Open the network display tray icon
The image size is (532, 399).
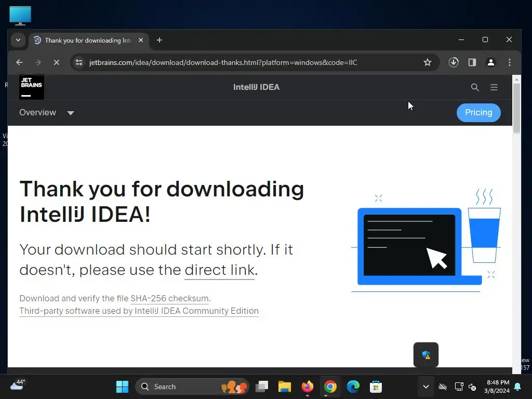[x=459, y=387]
